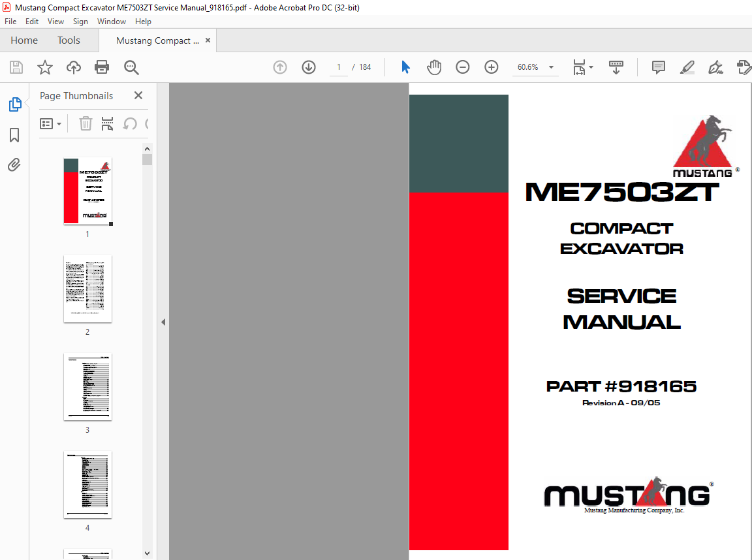Delete selected page thumbnail
Viewport: 752px width, 560px height.
pyautogui.click(x=86, y=124)
